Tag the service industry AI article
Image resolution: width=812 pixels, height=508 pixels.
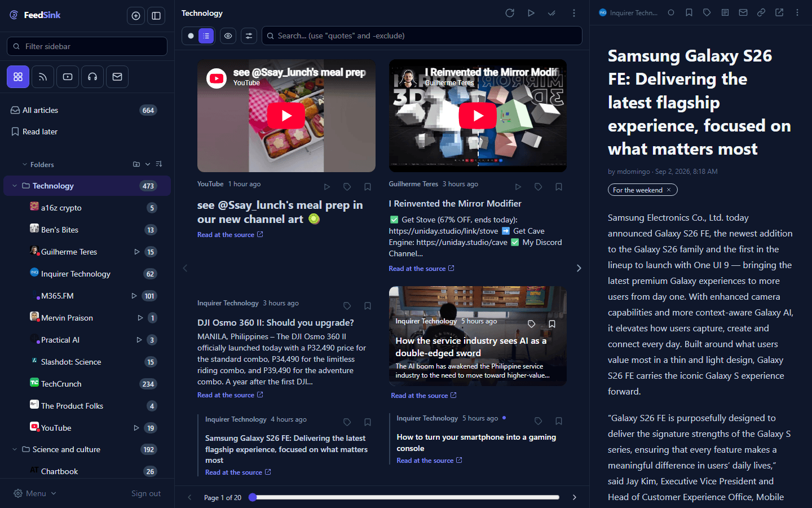coord(531,324)
